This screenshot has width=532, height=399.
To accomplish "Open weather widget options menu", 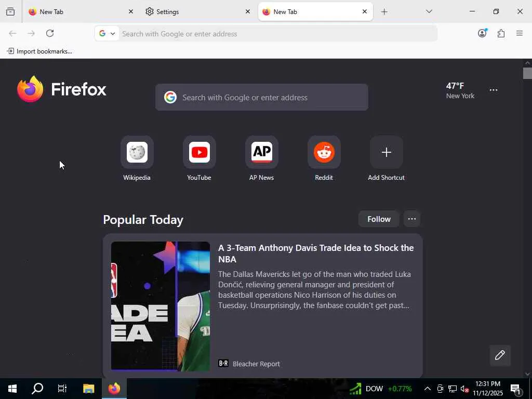I will 494,90.
